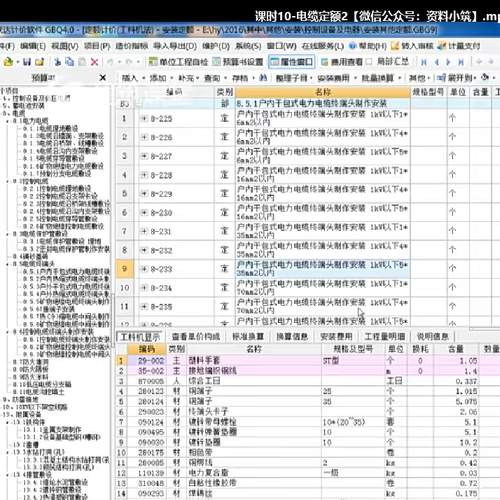Click the binoculars find icon
This screenshot has height=500, width=500.
[x=263, y=78]
